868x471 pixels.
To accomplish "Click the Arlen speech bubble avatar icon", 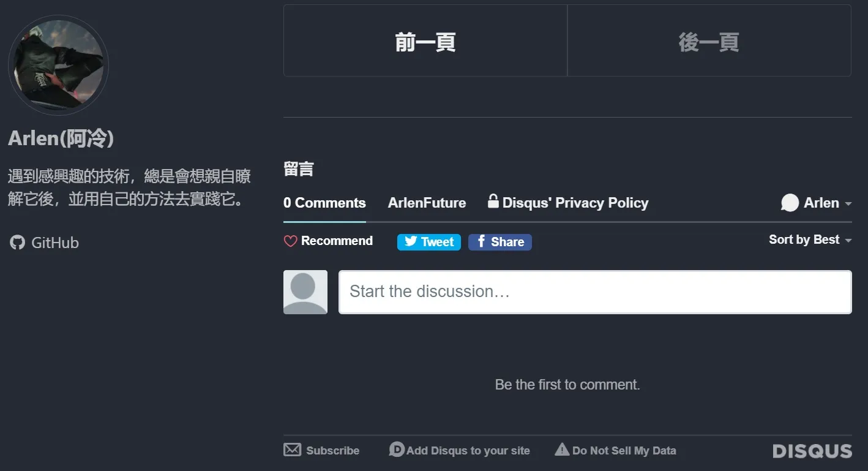I will (x=790, y=203).
